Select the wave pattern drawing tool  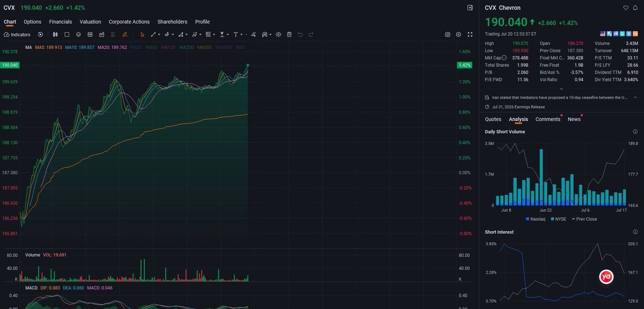pyautogui.click(x=195, y=34)
